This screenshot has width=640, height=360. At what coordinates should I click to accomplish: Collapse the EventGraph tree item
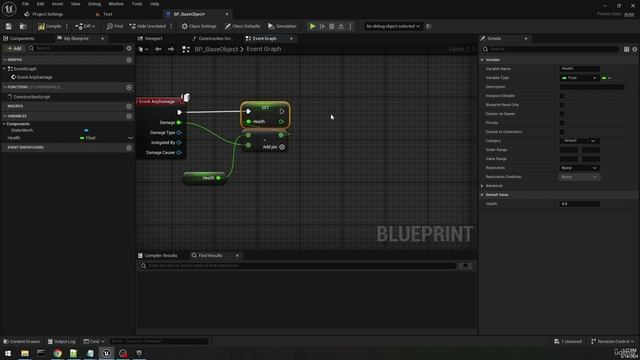click(x=4, y=69)
